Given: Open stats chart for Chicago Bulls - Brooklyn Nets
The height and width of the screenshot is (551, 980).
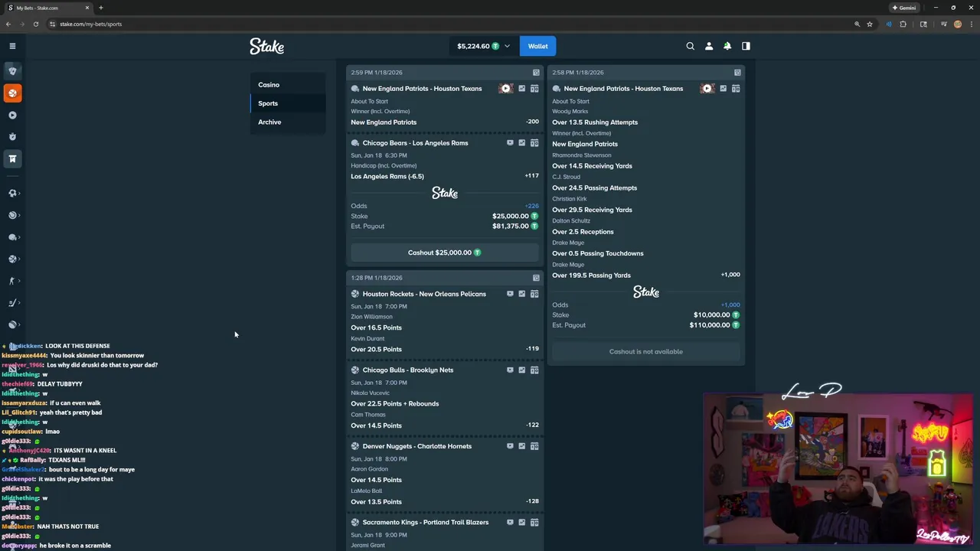Looking at the screenshot, I should (x=522, y=370).
